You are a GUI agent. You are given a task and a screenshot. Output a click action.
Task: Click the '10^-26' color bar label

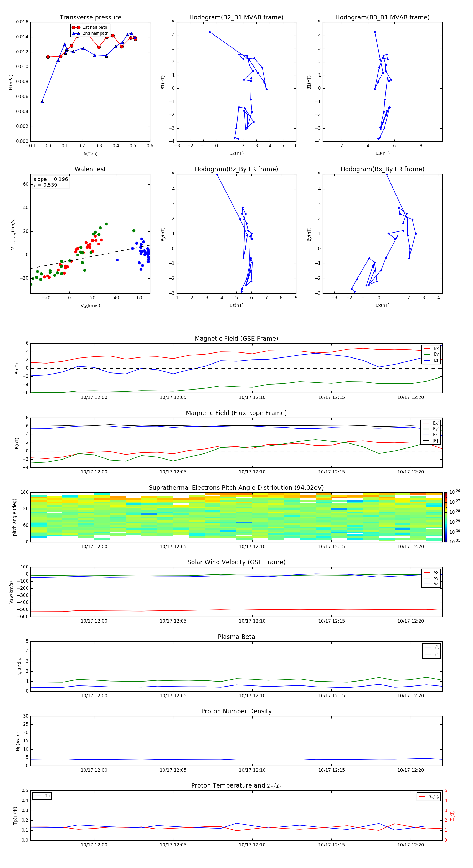click(455, 492)
